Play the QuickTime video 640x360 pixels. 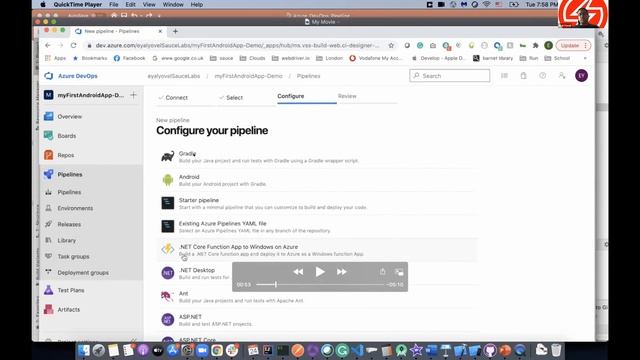tap(320, 272)
